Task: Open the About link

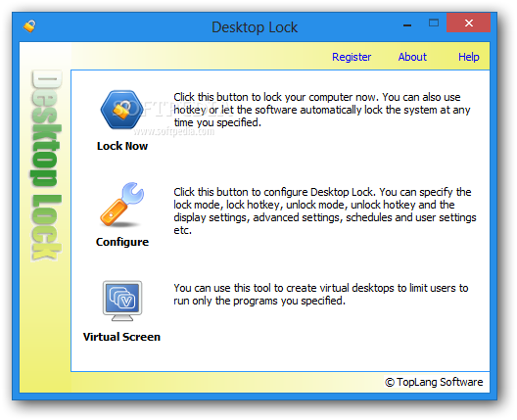Action: point(412,57)
